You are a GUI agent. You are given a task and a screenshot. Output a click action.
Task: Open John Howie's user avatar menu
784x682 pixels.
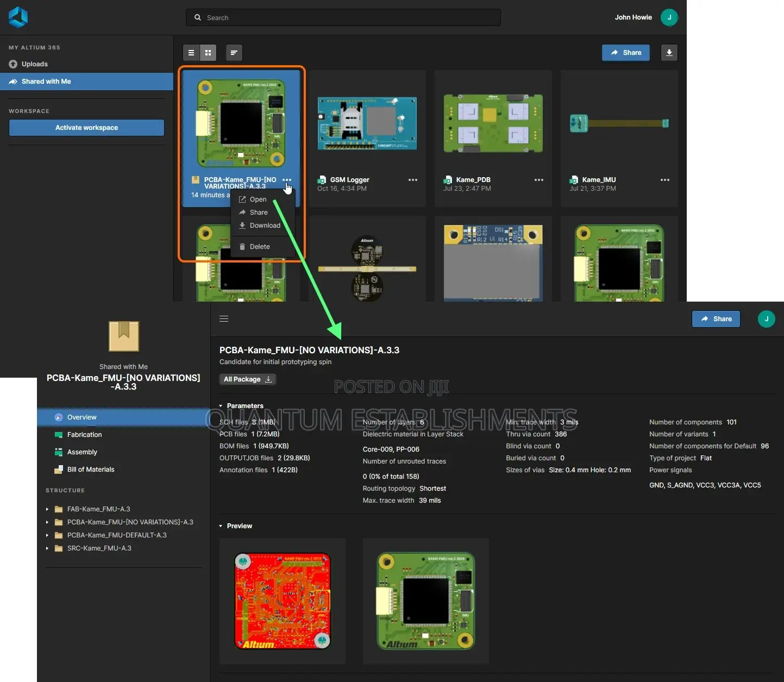669,17
